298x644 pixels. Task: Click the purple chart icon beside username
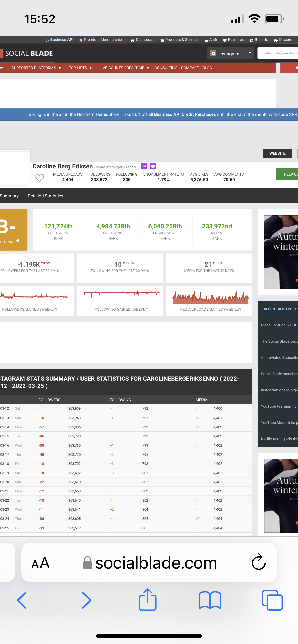144,166
